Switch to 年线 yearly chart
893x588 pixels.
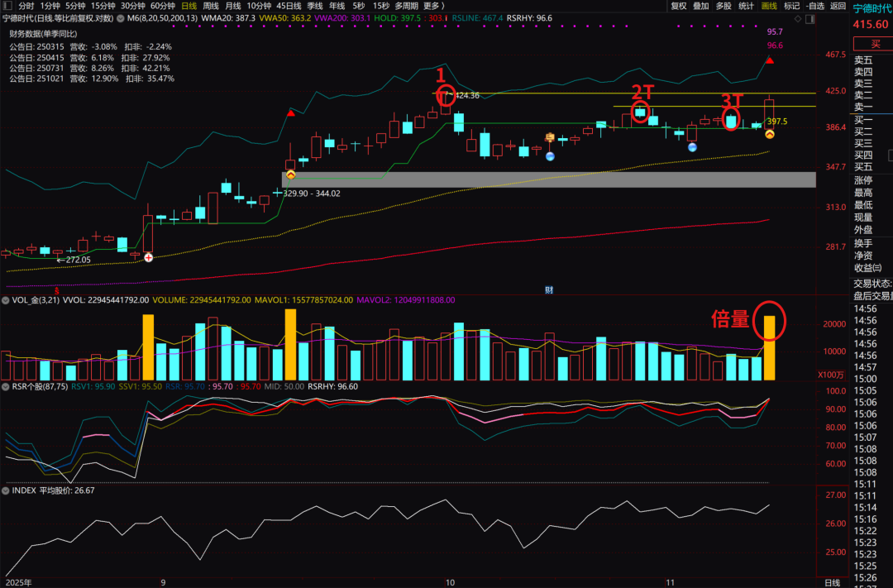(x=337, y=6)
